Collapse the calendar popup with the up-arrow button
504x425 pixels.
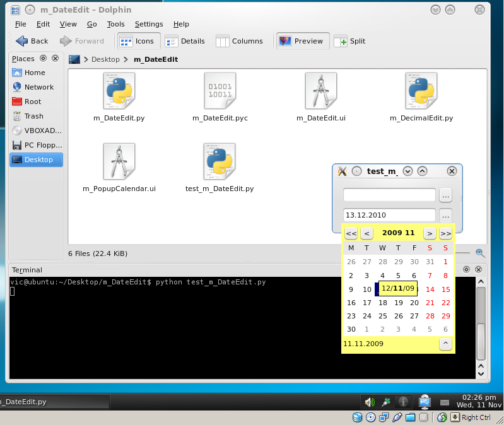pyautogui.click(x=445, y=344)
